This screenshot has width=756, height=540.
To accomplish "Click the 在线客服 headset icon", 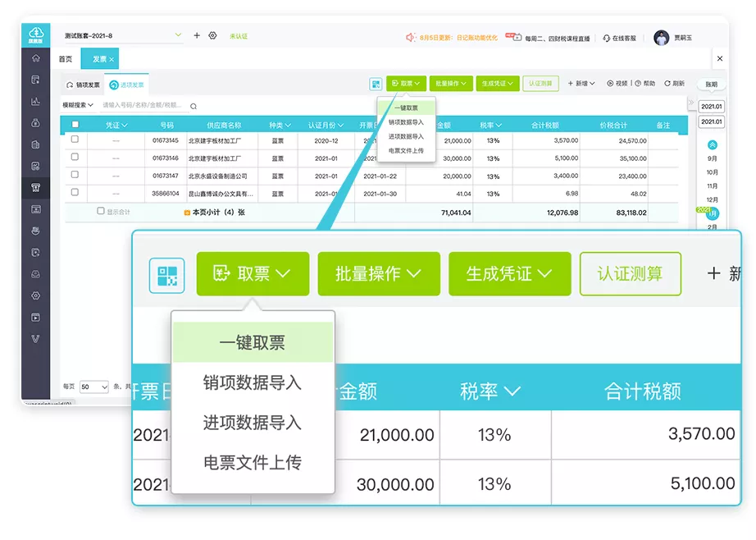I will coord(606,38).
